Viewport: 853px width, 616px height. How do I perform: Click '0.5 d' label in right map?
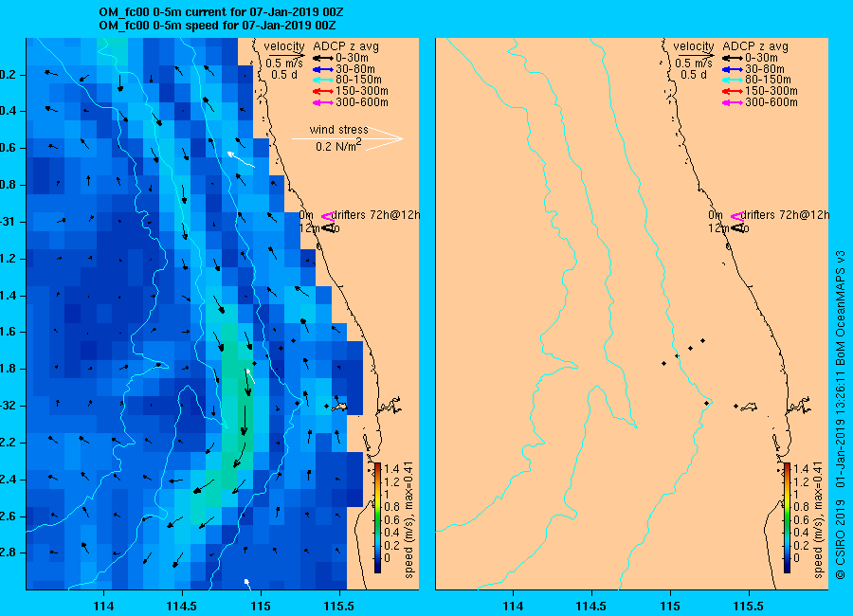tap(693, 75)
